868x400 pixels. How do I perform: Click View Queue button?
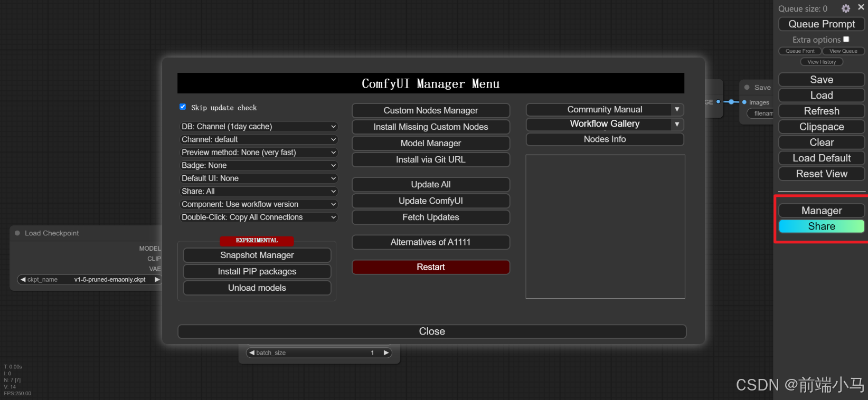point(843,51)
